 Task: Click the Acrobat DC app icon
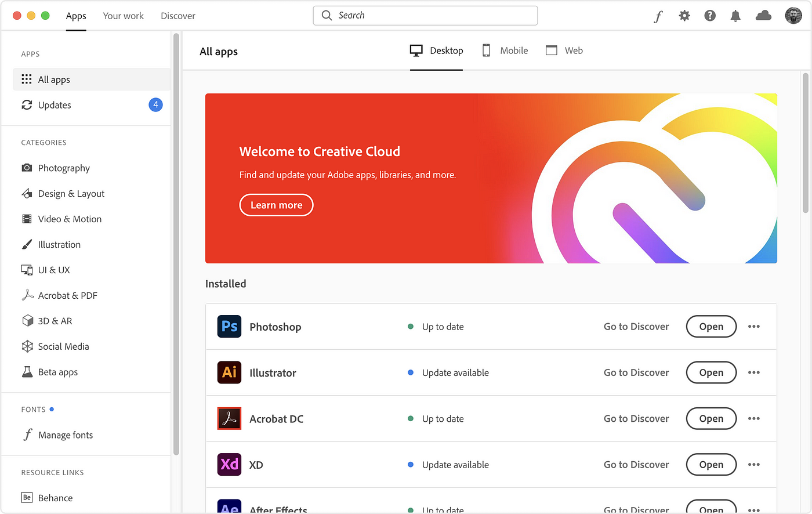(229, 418)
